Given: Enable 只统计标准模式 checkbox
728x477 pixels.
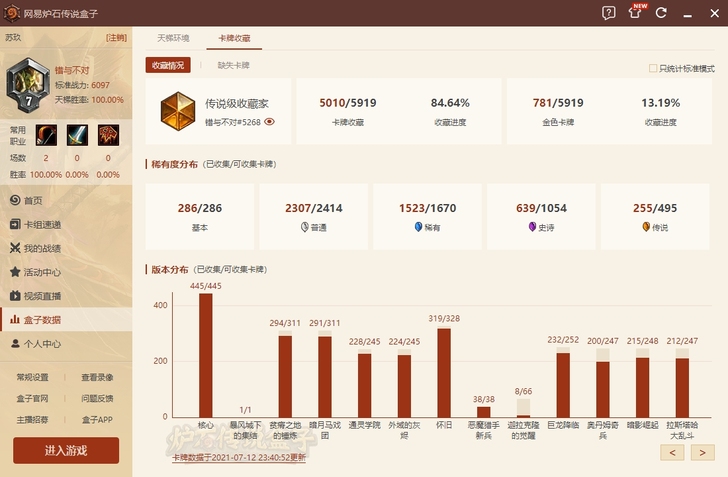Looking at the screenshot, I should click(653, 68).
